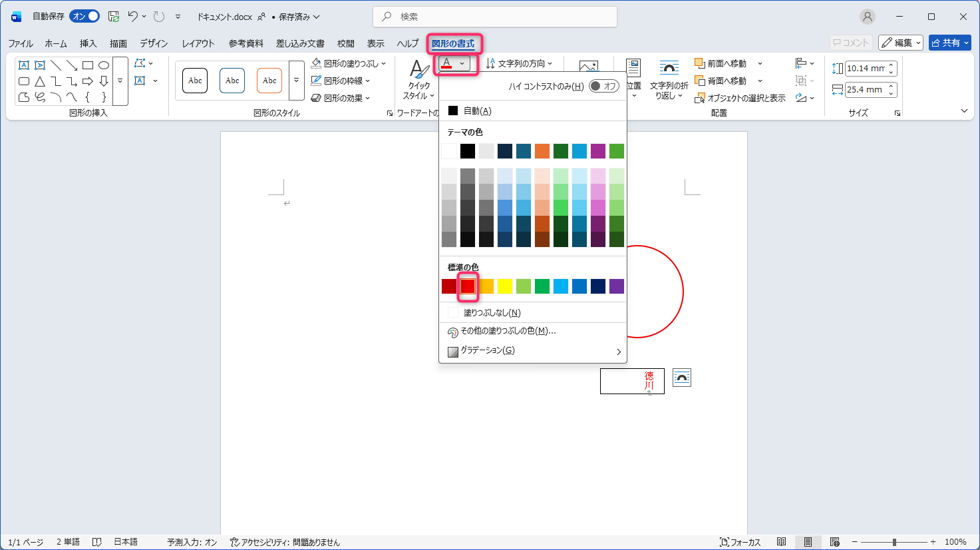980x550 pixels.
Task: Select the oval shape in shapes gallery
Action: tap(104, 65)
